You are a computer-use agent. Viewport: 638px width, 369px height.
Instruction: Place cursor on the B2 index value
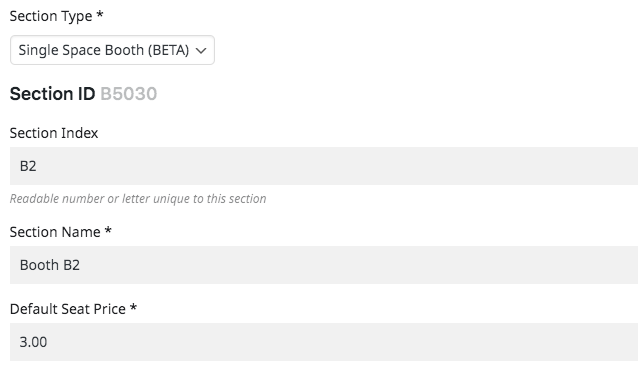[28, 166]
